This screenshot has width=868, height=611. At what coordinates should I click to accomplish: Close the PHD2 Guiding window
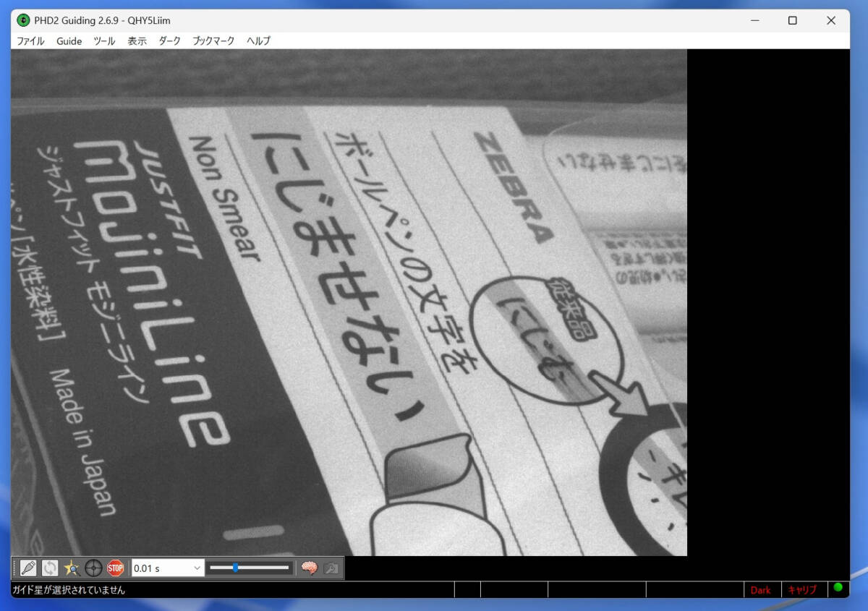click(x=831, y=20)
